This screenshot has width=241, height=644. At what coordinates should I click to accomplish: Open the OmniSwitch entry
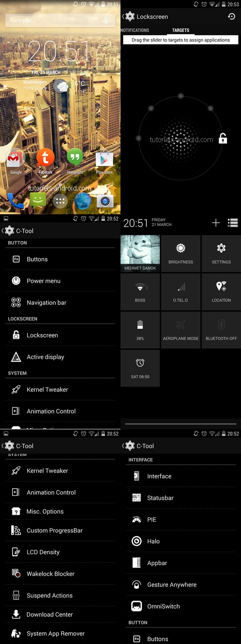click(181, 606)
